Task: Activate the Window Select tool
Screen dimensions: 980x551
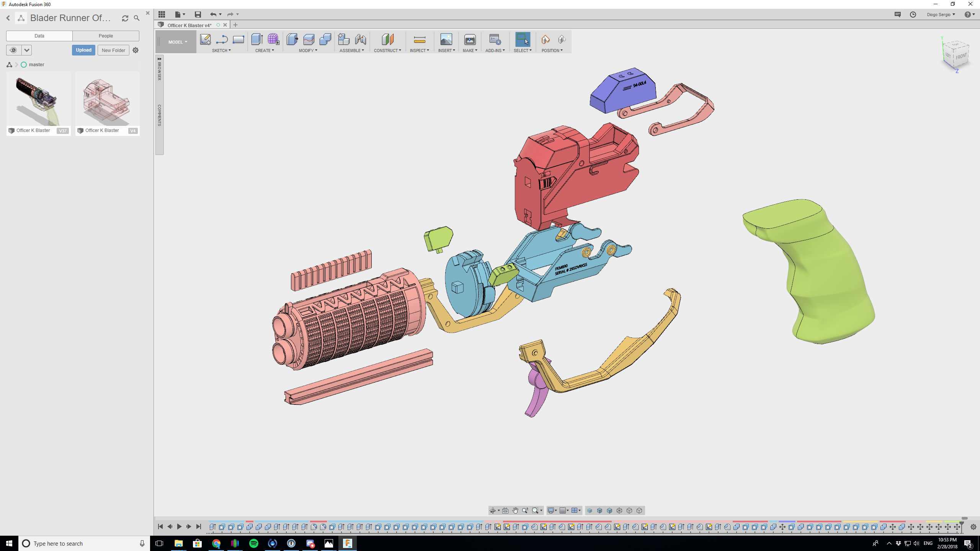Action: (x=523, y=39)
